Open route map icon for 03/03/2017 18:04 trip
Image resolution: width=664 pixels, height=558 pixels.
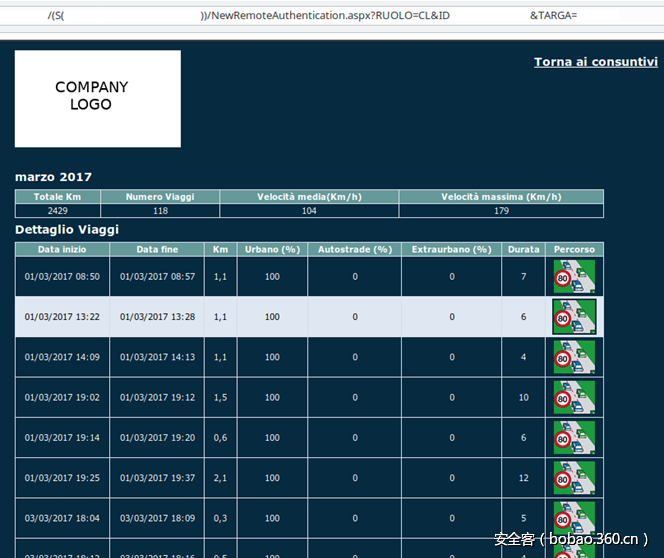click(574, 518)
